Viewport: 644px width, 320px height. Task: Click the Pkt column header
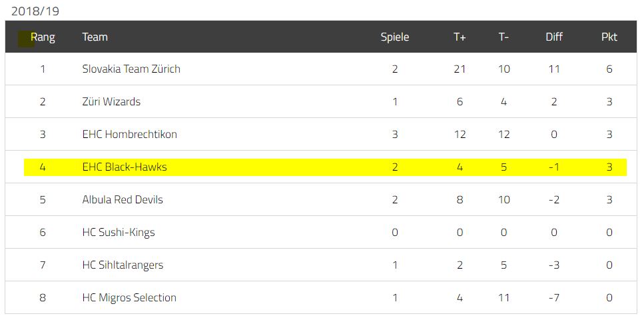[609, 37]
